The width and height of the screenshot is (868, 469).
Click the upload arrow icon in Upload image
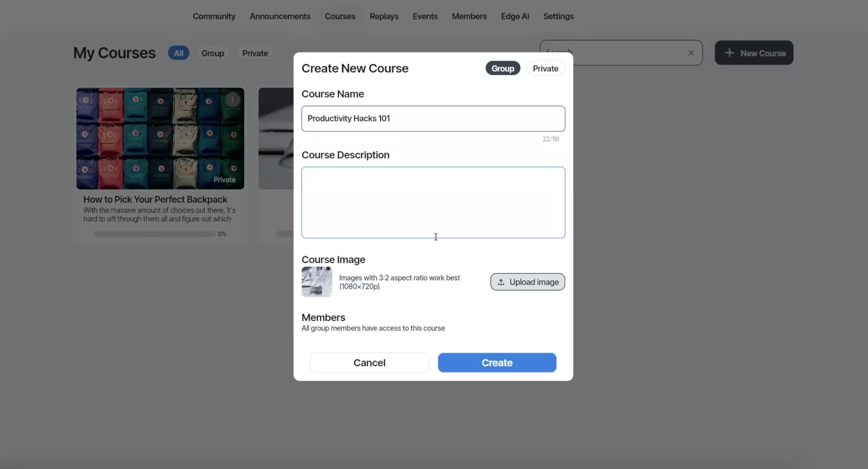coord(501,282)
